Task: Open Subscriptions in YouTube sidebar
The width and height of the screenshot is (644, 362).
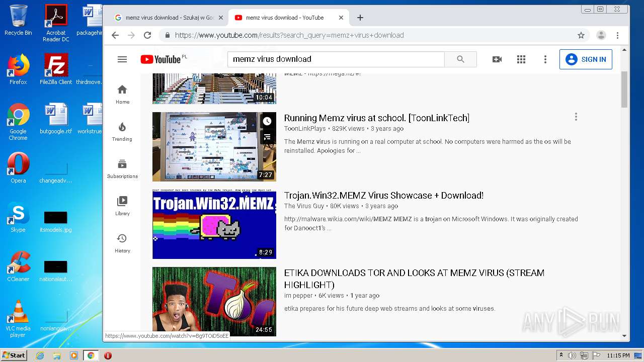Action: pyautogui.click(x=122, y=168)
